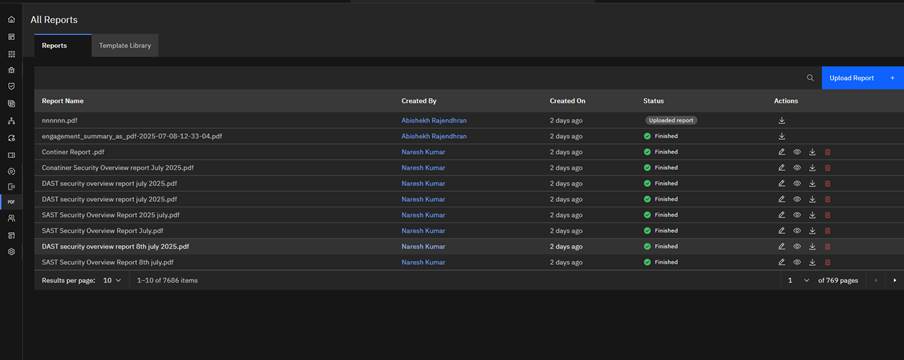This screenshot has width=904, height=360.
Task: Delete SAST Security Overview Report 8th july.pdf
Action: coord(828,262)
